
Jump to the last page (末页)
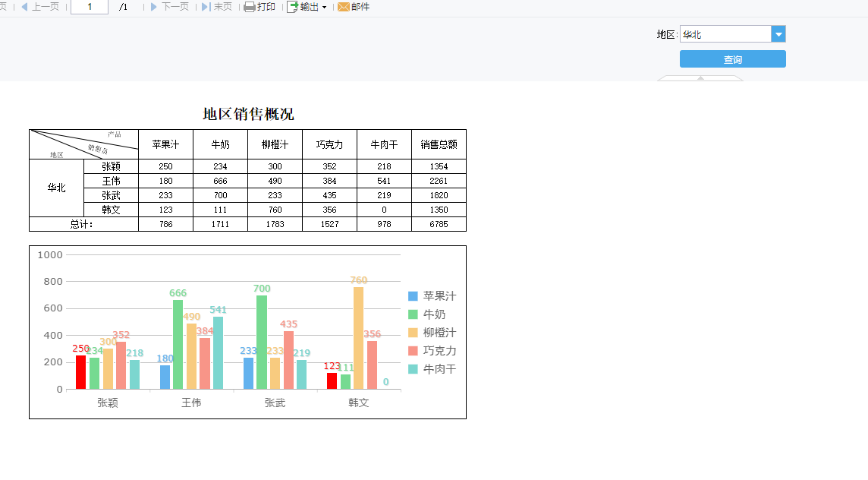pos(216,7)
